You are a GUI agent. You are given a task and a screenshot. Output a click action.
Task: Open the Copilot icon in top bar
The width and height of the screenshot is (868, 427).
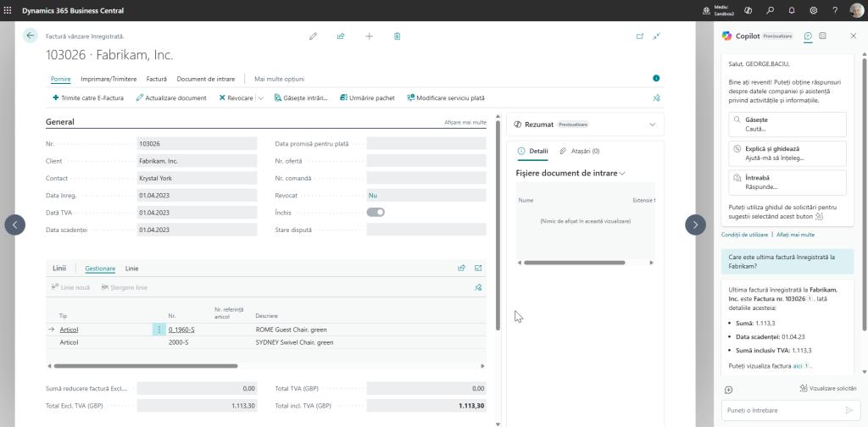pyautogui.click(x=748, y=10)
